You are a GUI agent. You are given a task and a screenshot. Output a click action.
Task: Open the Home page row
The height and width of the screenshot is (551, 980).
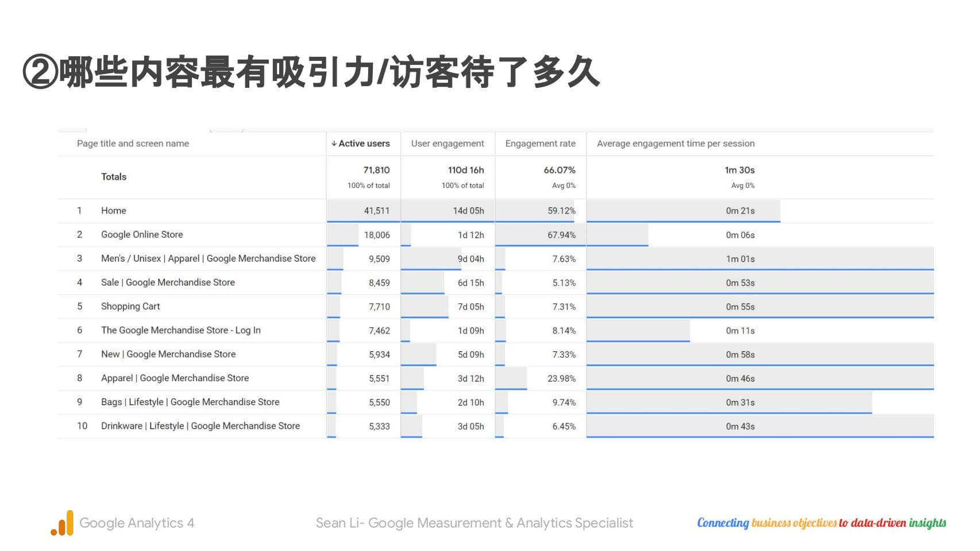(x=114, y=211)
